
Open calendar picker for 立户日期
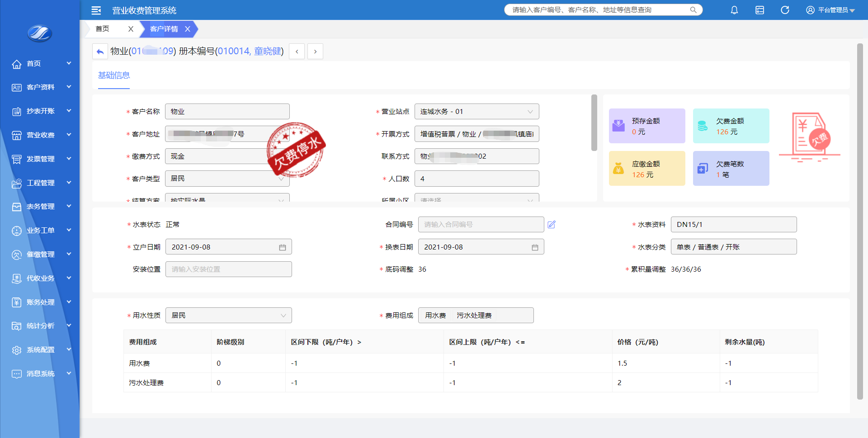click(x=283, y=247)
